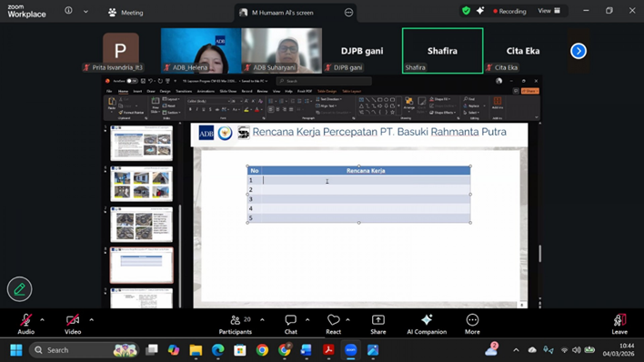Click Format Painter in Clipboard group
The width and height of the screenshot is (644, 362).
tap(131, 112)
